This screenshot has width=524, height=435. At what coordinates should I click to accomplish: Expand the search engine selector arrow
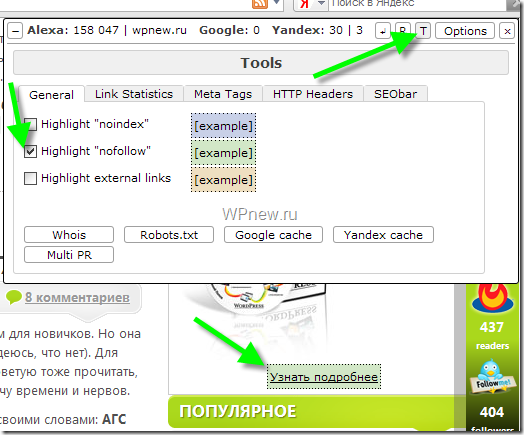coord(321,3)
